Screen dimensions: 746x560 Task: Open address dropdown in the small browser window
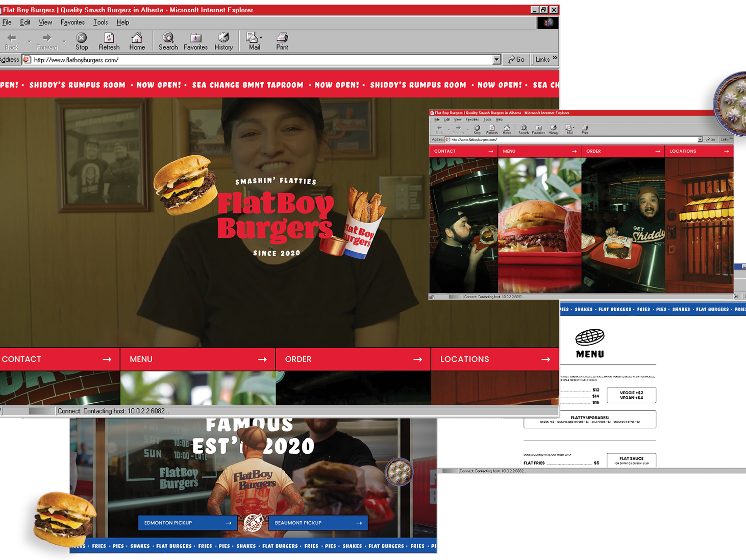tap(700, 139)
